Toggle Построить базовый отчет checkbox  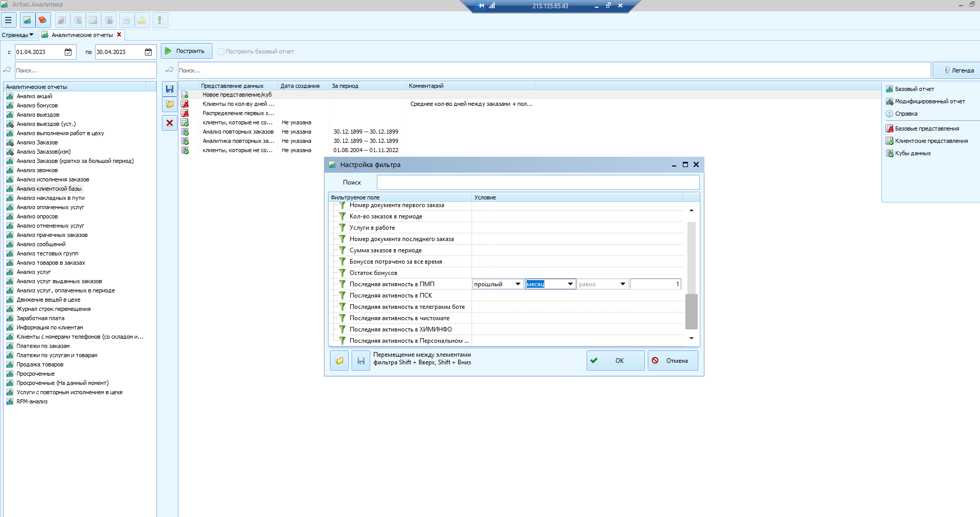(x=221, y=51)
